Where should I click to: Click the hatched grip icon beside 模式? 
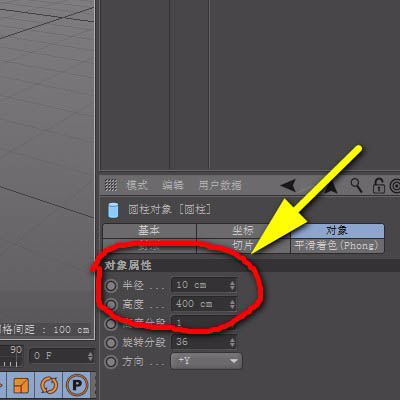tap(111, 185)
